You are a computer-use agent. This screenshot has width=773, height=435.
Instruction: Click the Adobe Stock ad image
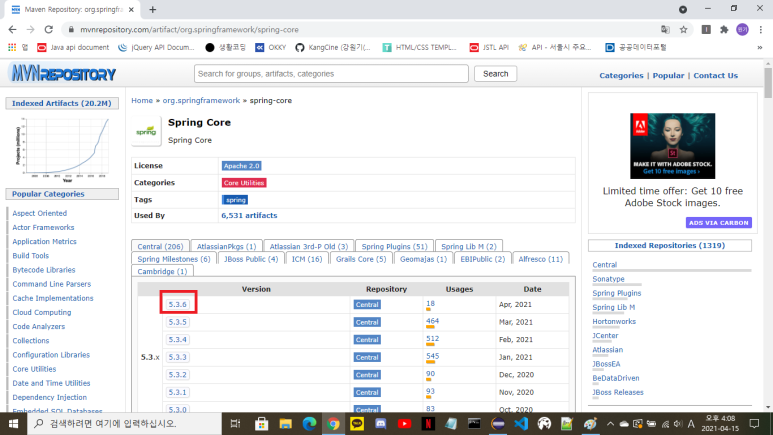672,146
